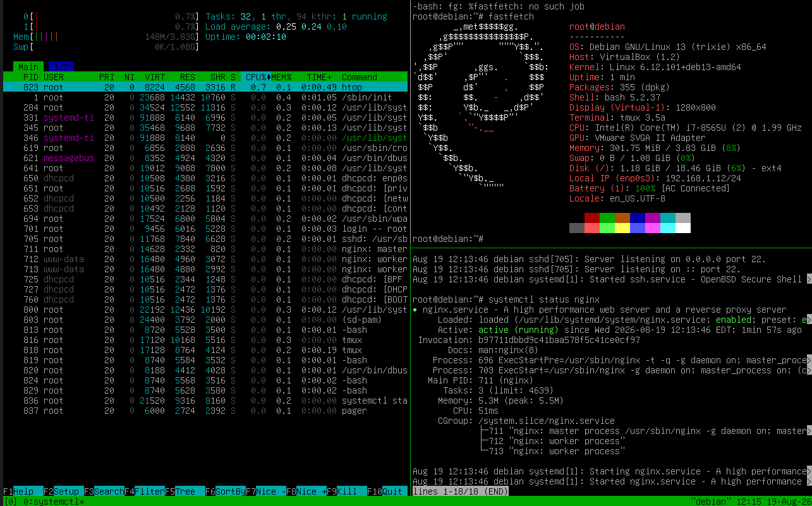Sort by the VIRT column header
Image resolution: width=812 pixels, height=506 pixels.
(155, 77)
